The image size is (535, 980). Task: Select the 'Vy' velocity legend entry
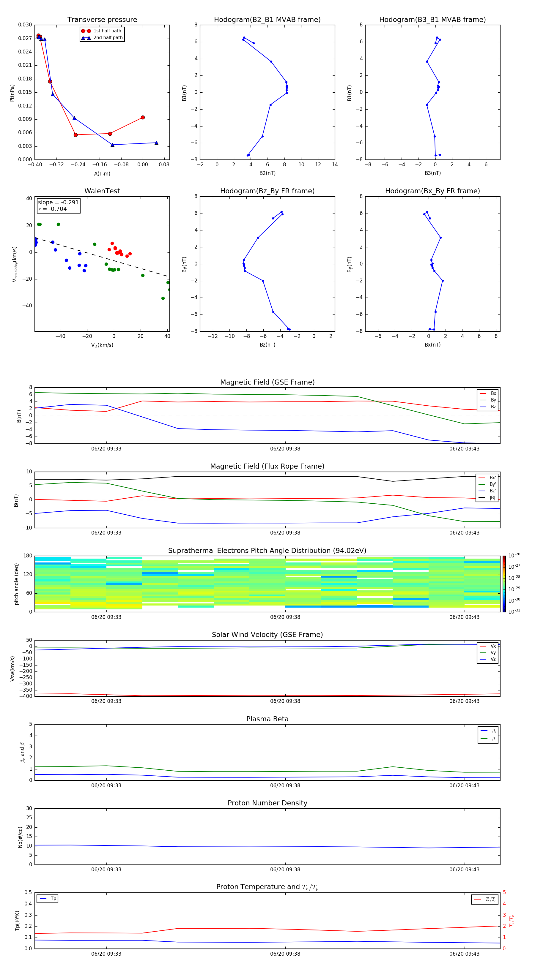coord(488,652)
